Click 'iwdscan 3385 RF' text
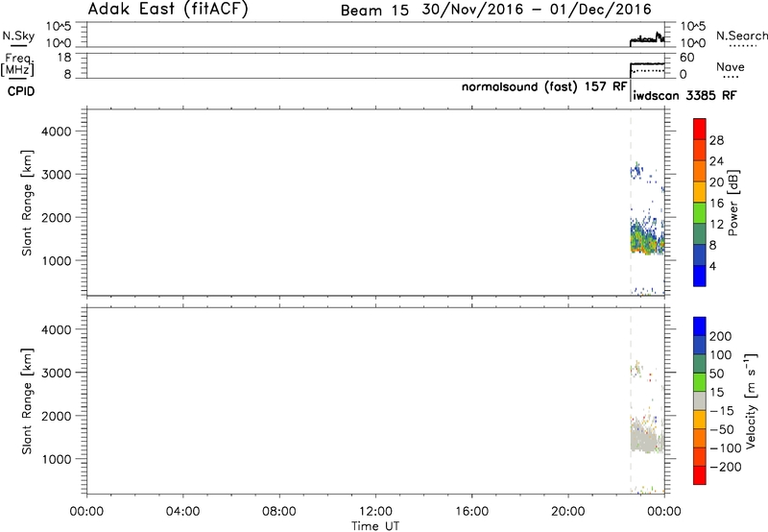The height and width of the screenshot is (532, 768). click(x=684, y=95)
